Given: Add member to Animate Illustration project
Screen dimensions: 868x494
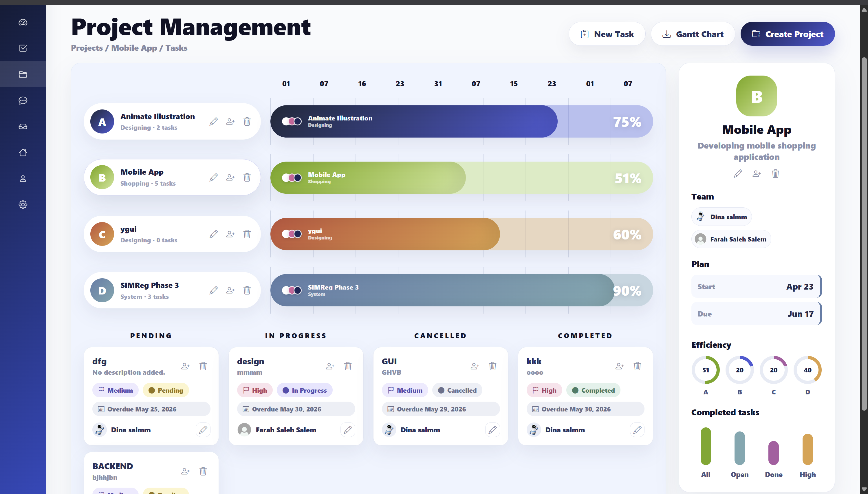Looking at the screenshot, I should coord(230,121).
